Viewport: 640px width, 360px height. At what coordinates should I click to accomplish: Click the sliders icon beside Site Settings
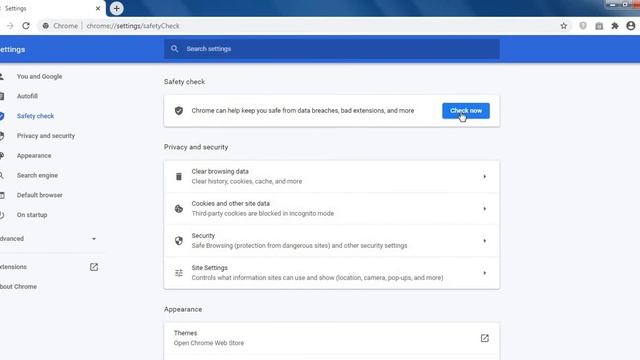click(x=179, y=273)
